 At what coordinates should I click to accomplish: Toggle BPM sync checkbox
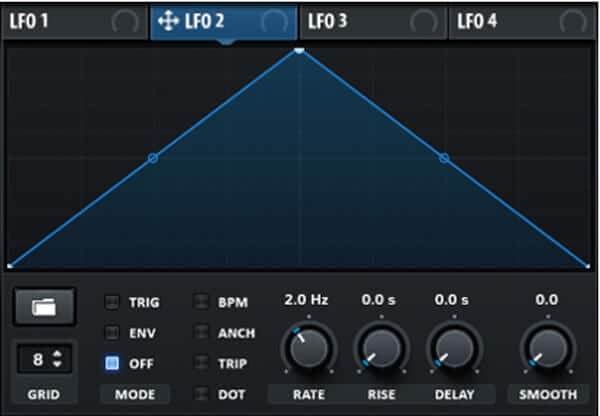tap(201, 302)
